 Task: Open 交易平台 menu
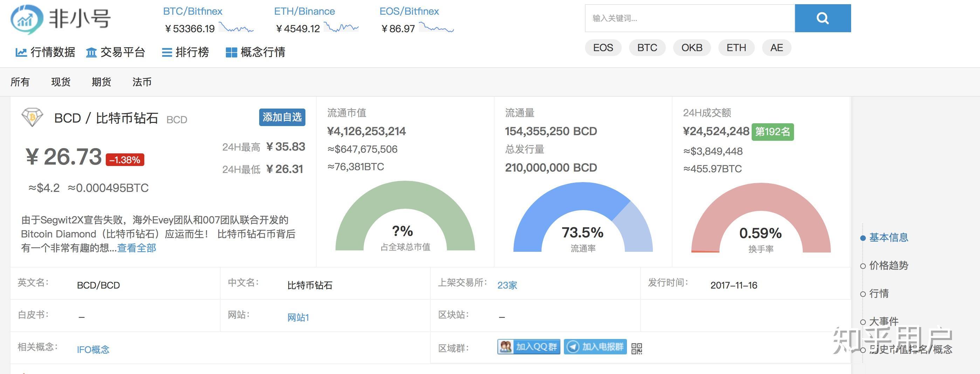[116, 52]
